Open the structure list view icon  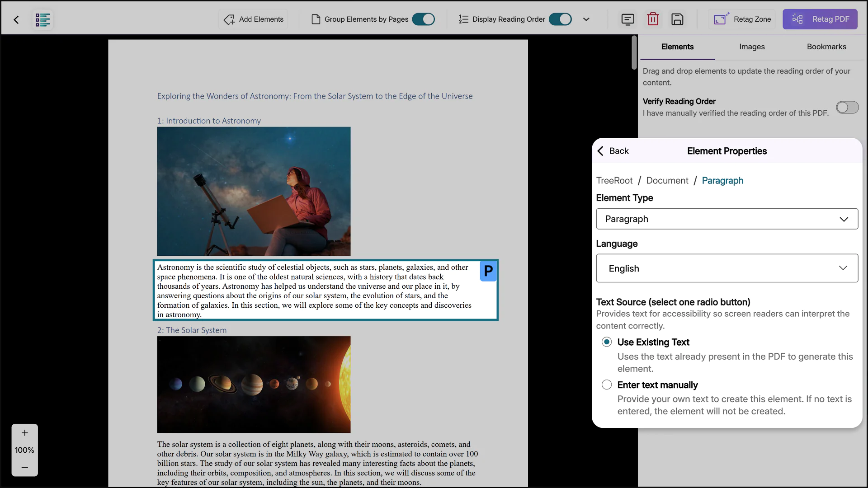42,19
